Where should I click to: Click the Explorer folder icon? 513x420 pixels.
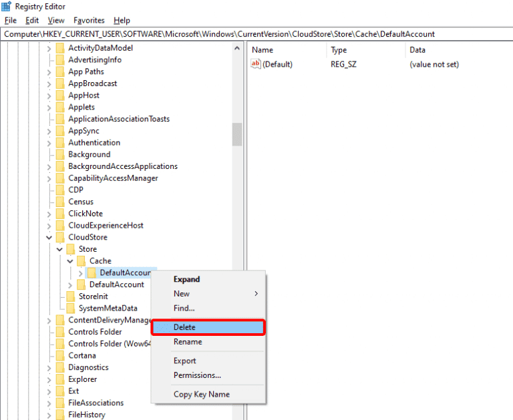point(60,379)
